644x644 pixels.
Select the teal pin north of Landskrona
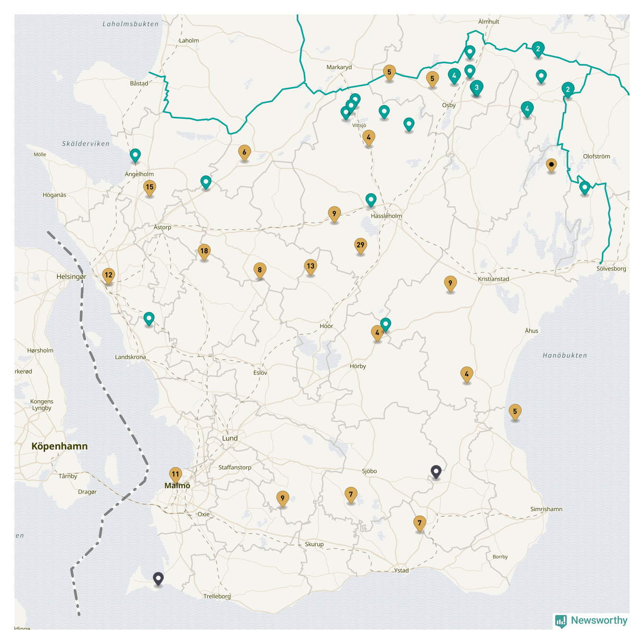coord(149,318)
